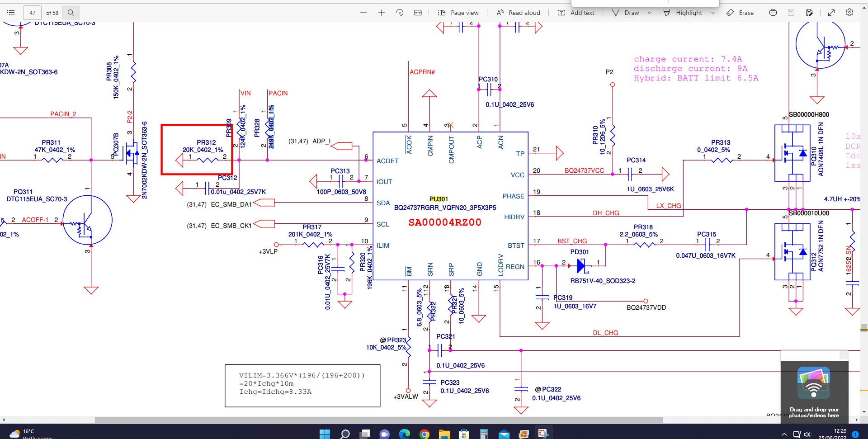Select the Add text tool
Image resolution: width=868 pixels, height=439 pixels.
[576, 13]
